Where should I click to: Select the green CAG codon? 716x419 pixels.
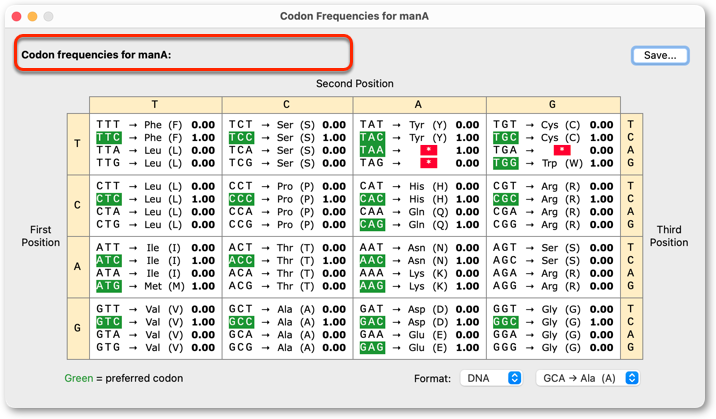coord(372,225)
